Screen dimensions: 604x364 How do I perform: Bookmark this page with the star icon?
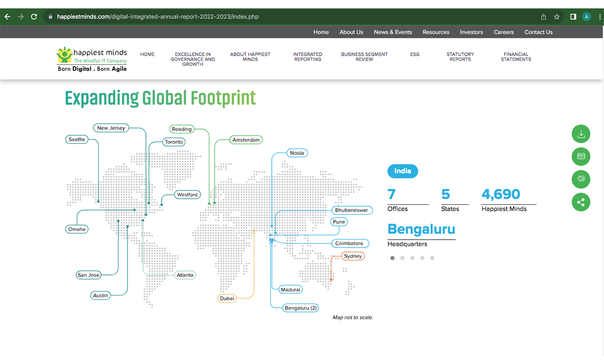(x=557, y=17)
